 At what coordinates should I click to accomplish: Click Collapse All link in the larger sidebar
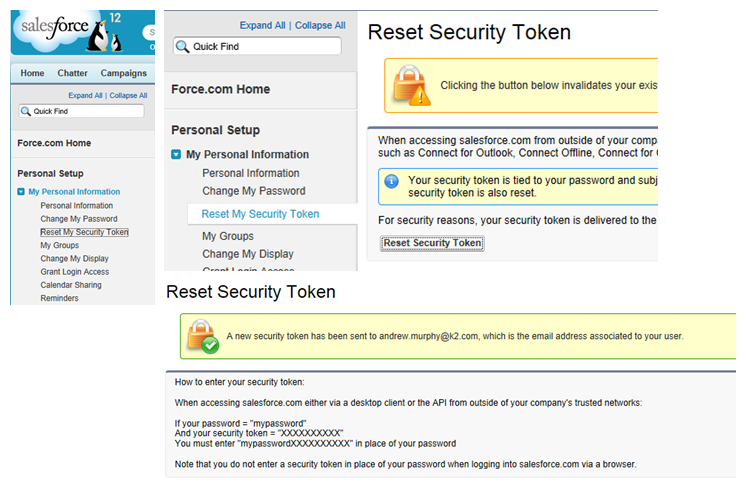point(320,25)
